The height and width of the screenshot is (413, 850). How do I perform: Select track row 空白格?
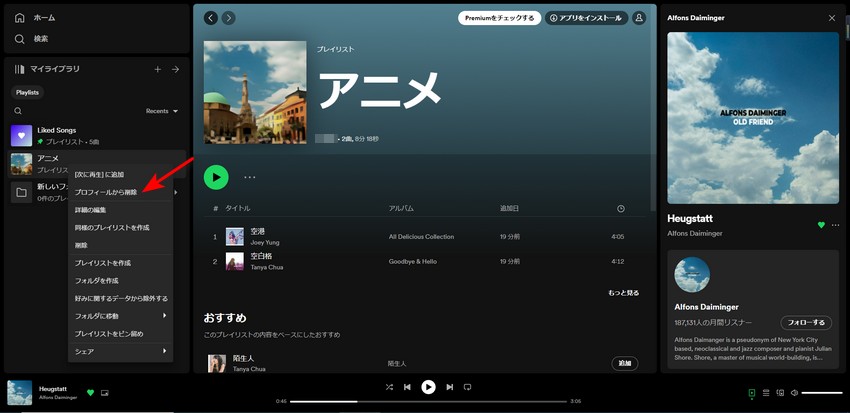[x=424, y=262]
